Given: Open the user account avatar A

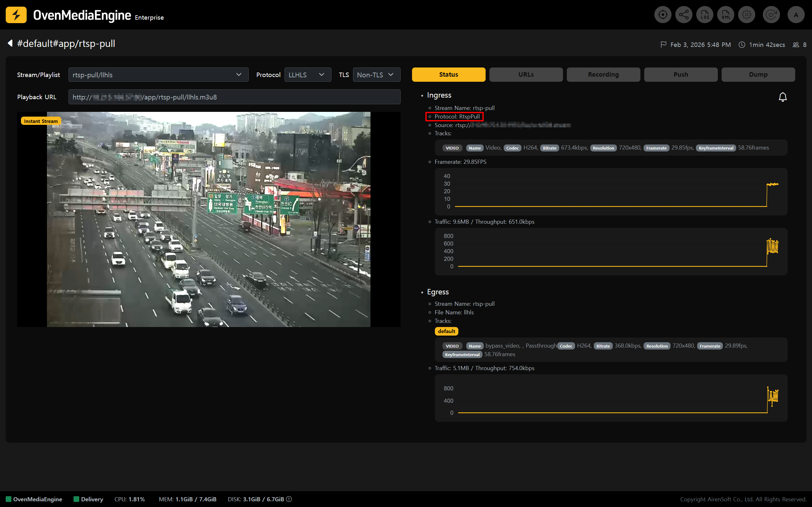Looking at the screenshot, I should point(796,15).
